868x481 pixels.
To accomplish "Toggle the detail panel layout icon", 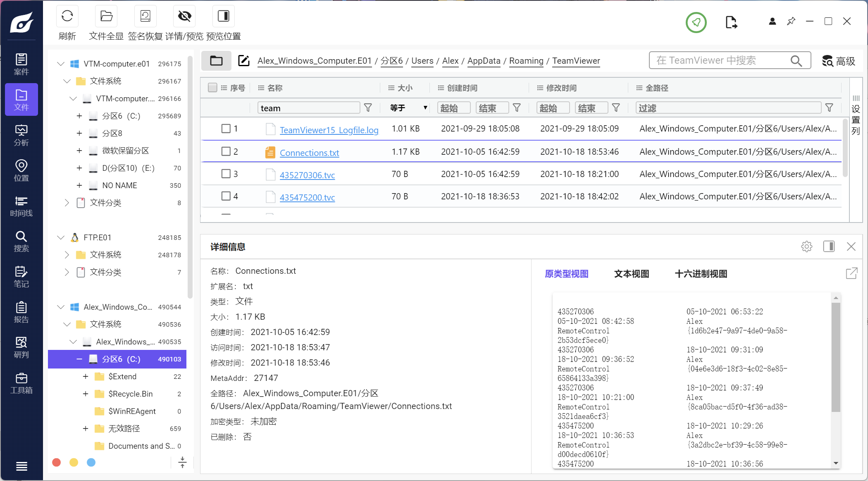I will click(829, 246).
